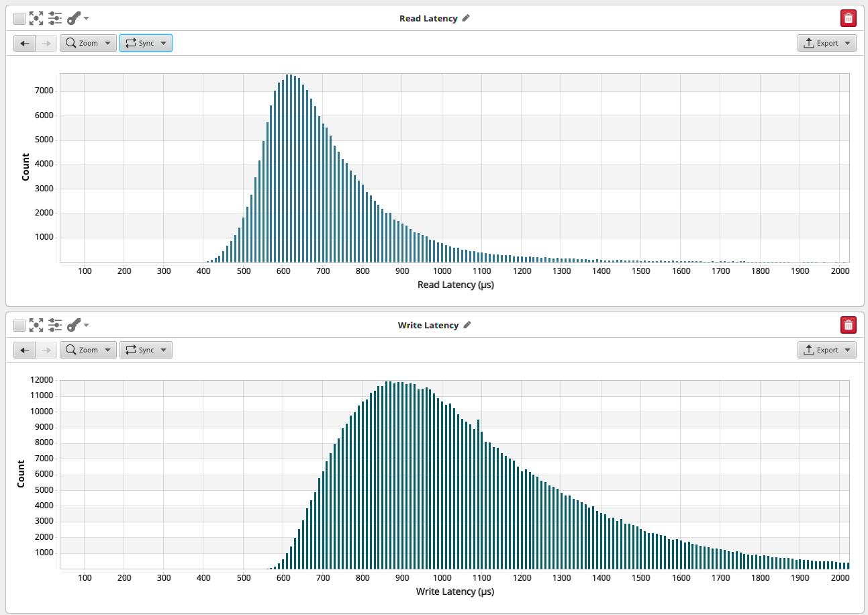Click the 7000 tick on Read Latency chart
Viewport: 868px width, 615px height.
(x=44, y=91)
